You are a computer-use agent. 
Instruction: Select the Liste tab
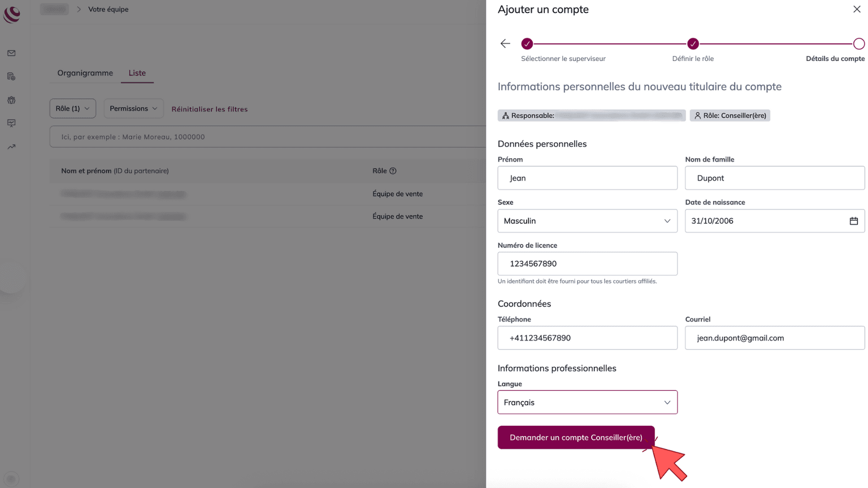point(137,73)
